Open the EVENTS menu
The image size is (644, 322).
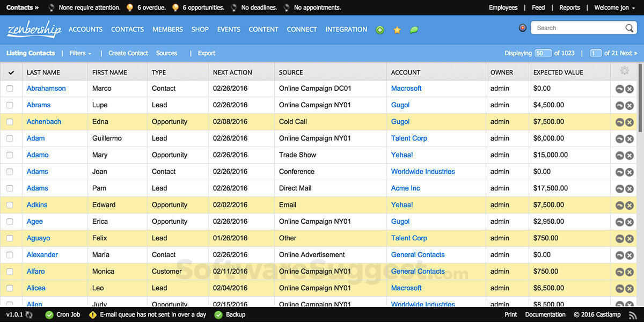[229, 30]
